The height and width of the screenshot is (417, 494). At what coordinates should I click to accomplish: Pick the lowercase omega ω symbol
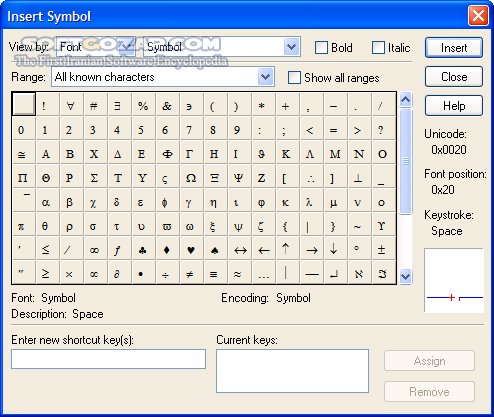point(192,224)
